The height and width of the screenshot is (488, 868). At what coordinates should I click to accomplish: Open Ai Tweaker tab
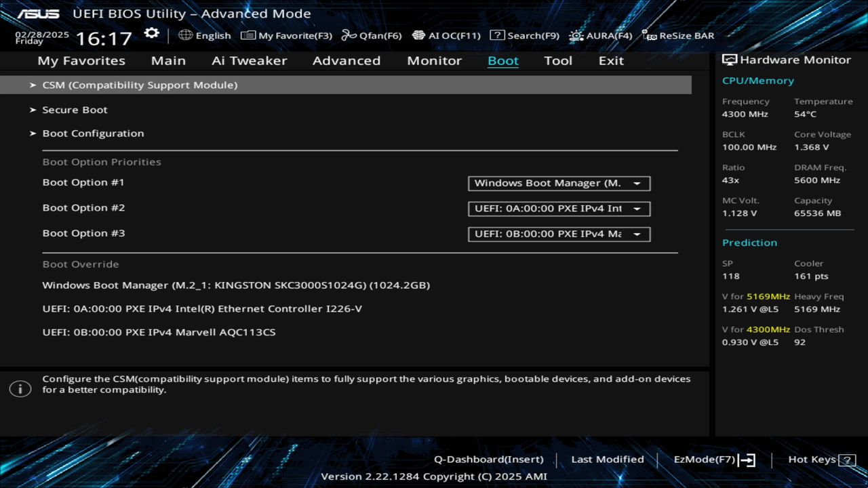(x=249, y=60)
